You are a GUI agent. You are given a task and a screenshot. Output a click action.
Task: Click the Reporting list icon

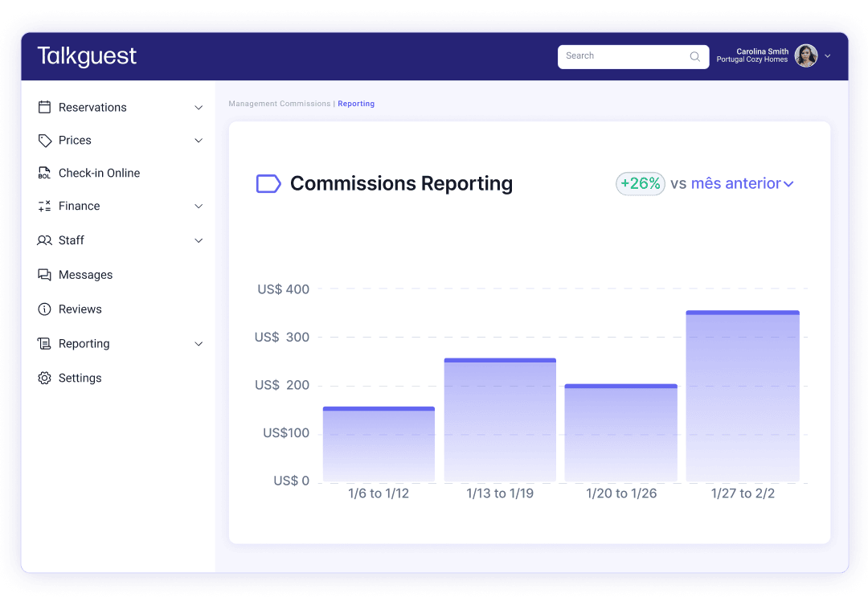click(45, 343)
